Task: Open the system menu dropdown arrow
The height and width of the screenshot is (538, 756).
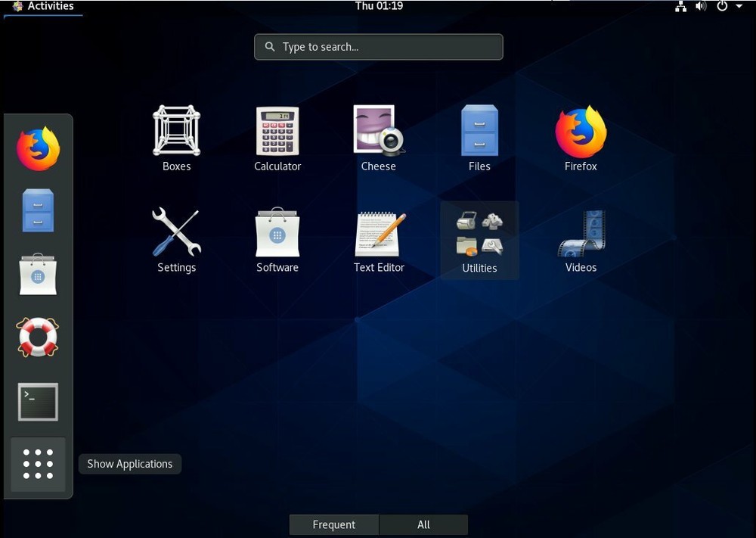Action: 739,6
